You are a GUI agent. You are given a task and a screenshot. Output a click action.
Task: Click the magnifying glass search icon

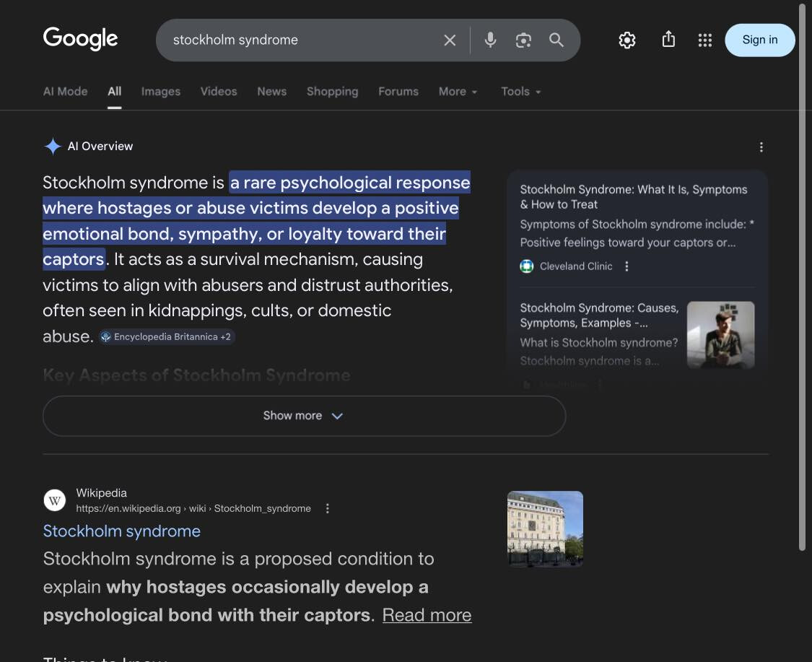pyautogui.click(x=556, y=40)
